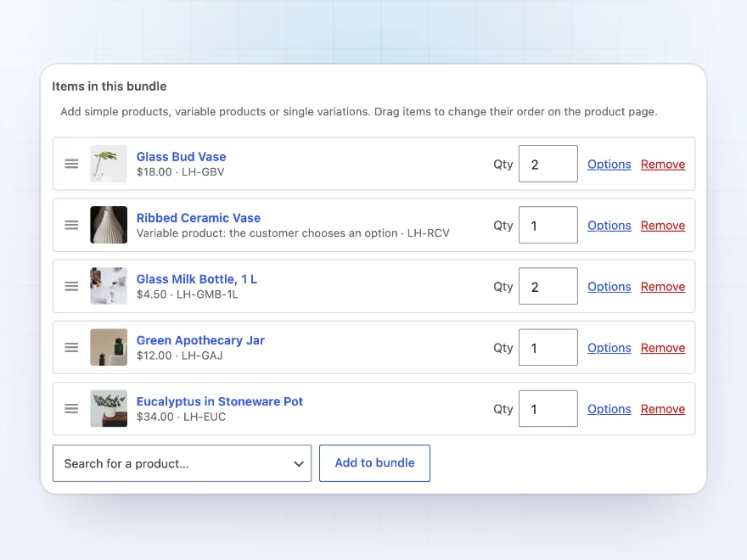Select the "$18.00 · LH-GBV" price text
This screenshot has width=747, height=560.
click(x=180, y=172)
